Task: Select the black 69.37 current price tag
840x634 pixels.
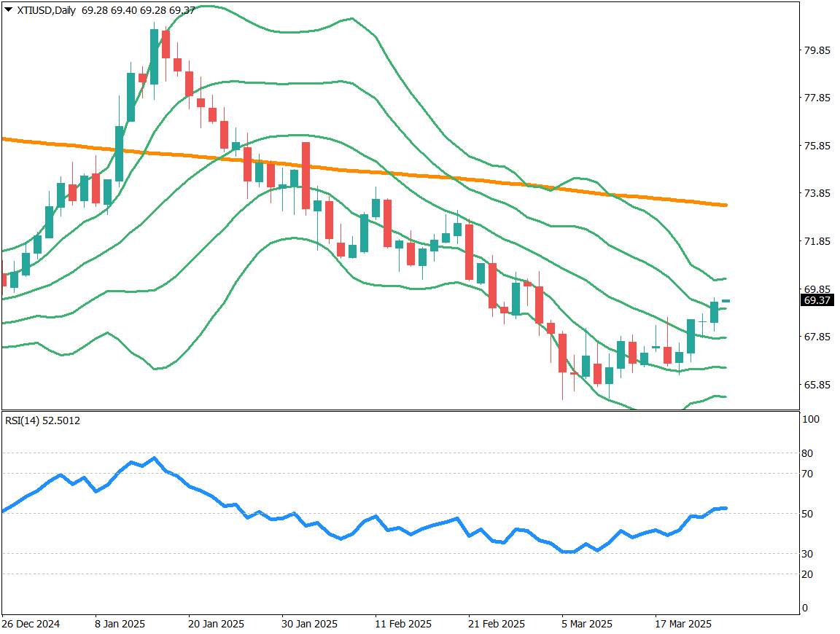Action: point(817,300)
